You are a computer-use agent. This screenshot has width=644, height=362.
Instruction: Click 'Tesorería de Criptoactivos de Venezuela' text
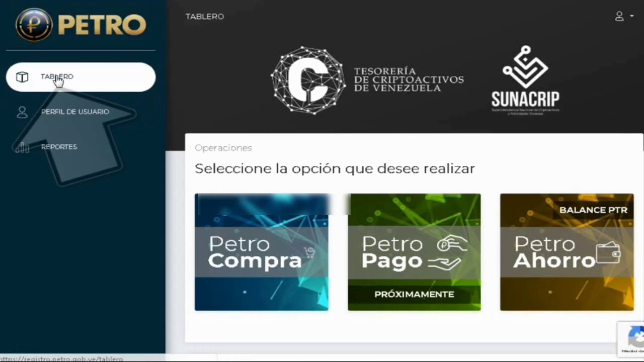click(x=409, y=80)
